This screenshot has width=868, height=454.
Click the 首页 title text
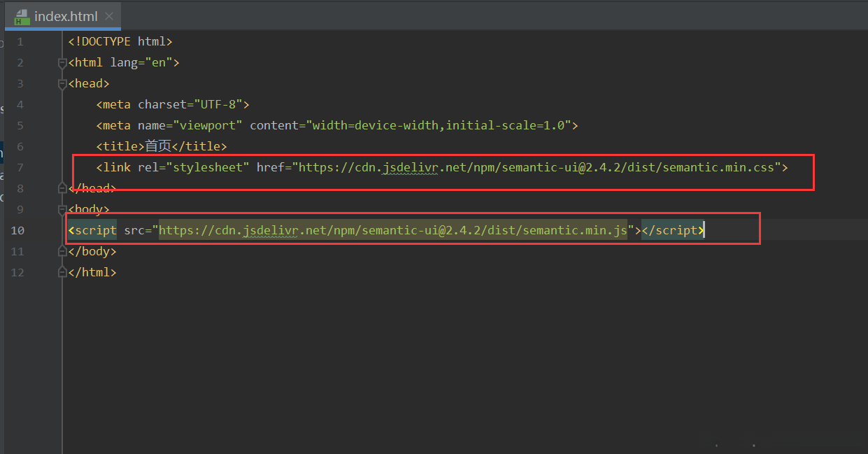tap(158, 146)
